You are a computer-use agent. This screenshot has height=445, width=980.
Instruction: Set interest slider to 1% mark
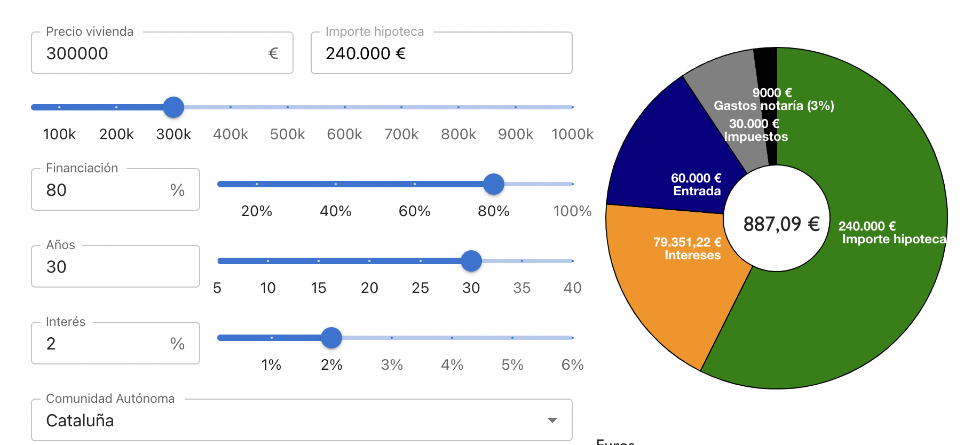(272, 338)
